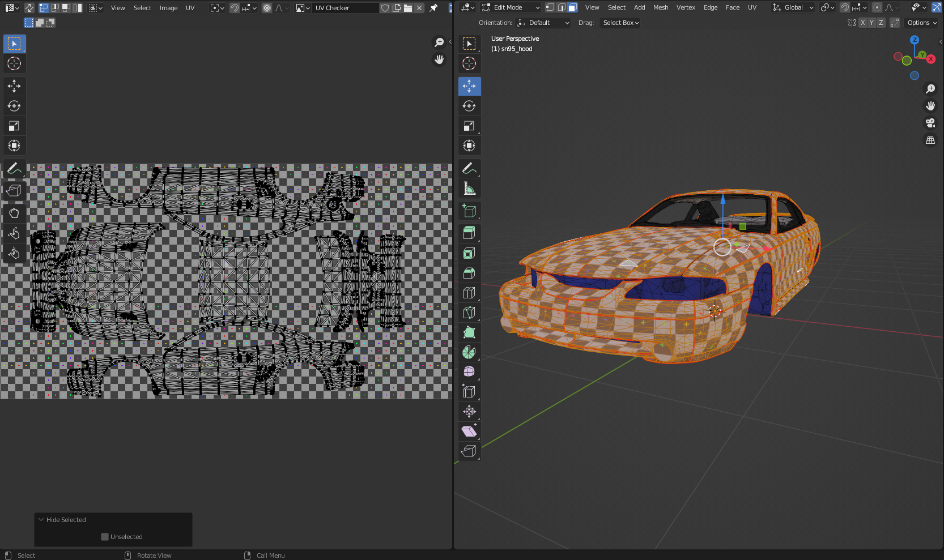
Task: Toggle camera view in 3D viewport
Action: click(x=930, y=123)
